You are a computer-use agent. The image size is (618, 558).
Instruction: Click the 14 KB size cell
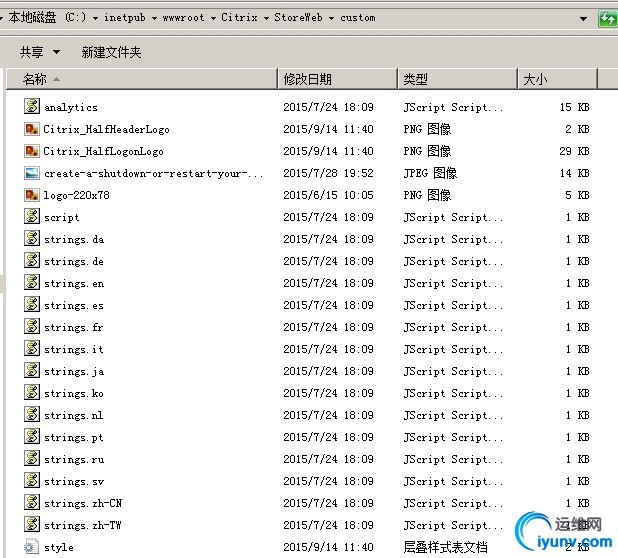(574, 173)
